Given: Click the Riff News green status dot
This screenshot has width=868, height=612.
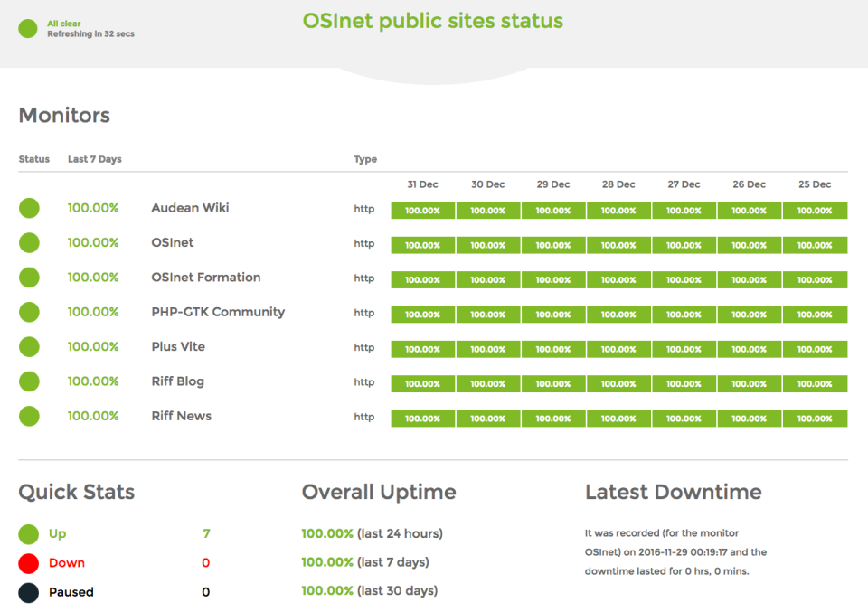Looking at the screenshot, I should 29,416.
